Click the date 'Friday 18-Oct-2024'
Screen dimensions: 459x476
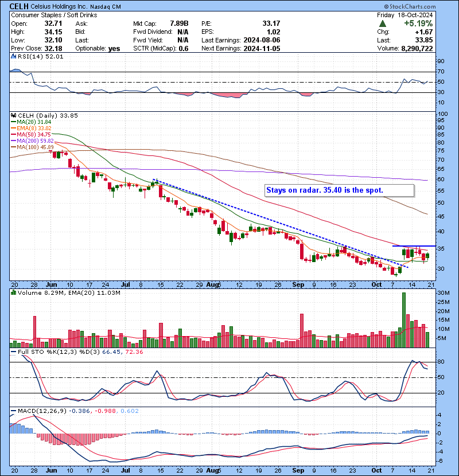(x=405, y=15)
